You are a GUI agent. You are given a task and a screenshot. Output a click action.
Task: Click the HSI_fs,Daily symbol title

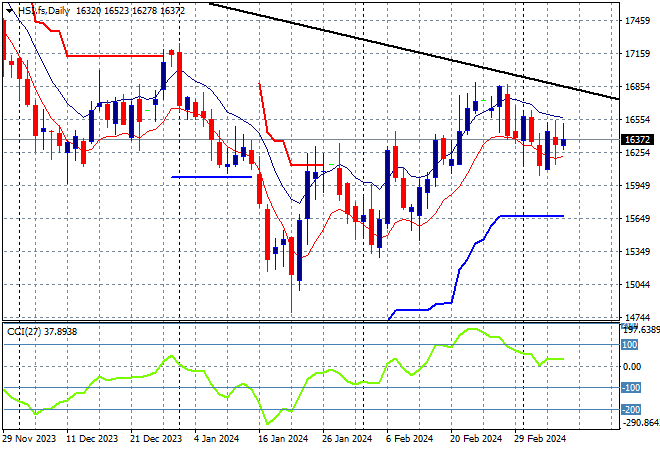(x=31, y=8)
